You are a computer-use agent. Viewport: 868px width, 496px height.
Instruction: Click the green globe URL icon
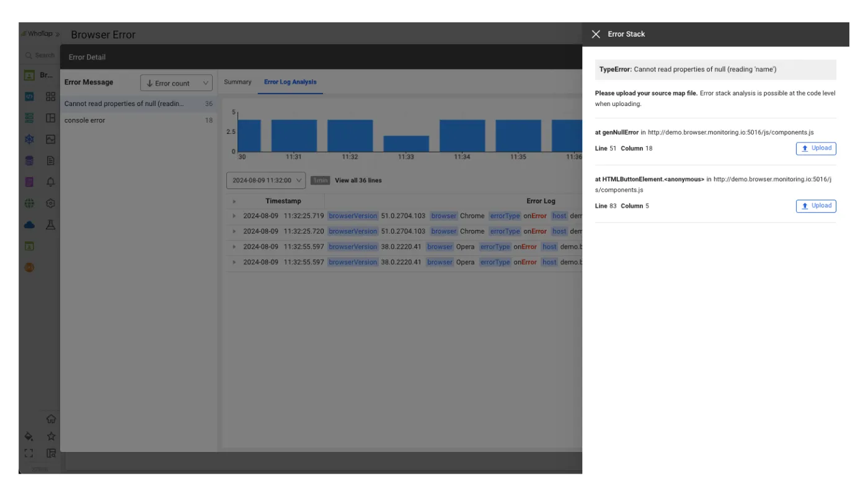coord(29,203)
